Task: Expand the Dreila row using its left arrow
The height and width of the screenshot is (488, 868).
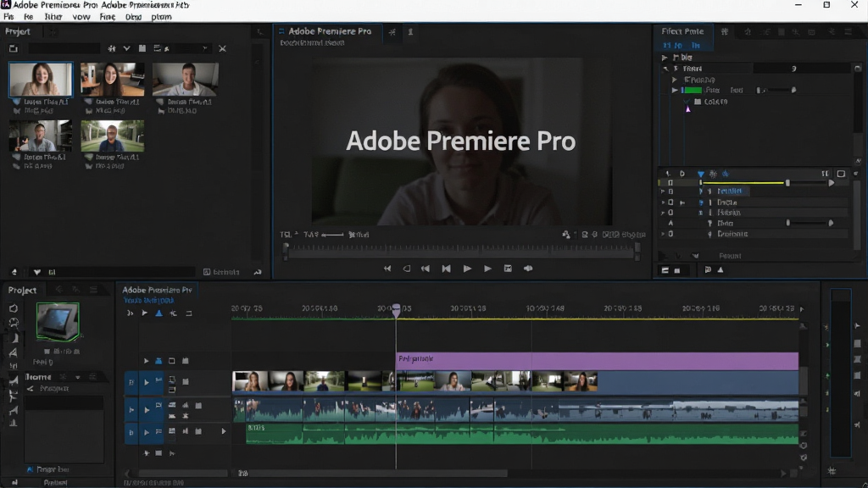Action: [663, 202]
